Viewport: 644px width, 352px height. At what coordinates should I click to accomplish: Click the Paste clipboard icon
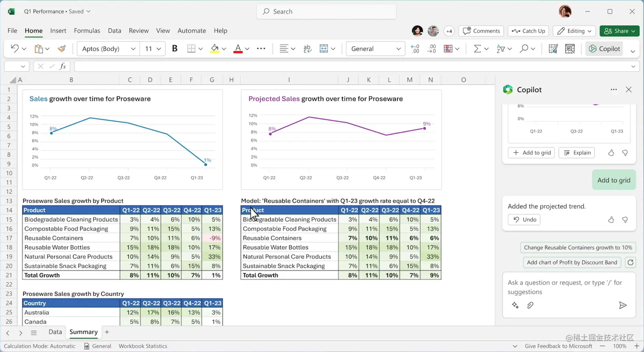tap(39, 49)
